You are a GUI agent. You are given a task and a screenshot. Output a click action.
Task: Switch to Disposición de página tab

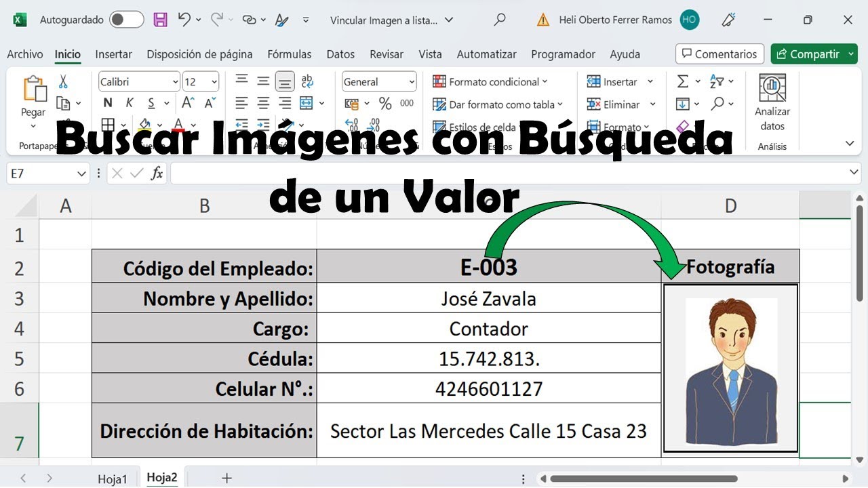tap(199, 54)
